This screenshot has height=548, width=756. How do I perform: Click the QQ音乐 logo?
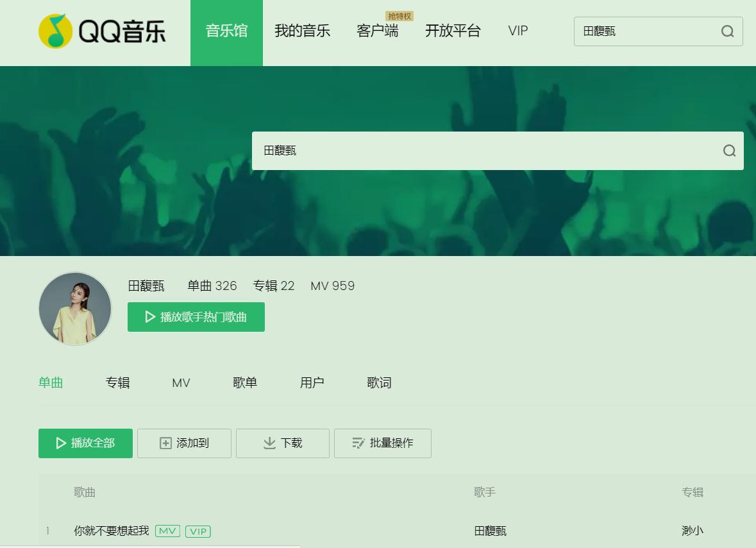click(102, 31)
